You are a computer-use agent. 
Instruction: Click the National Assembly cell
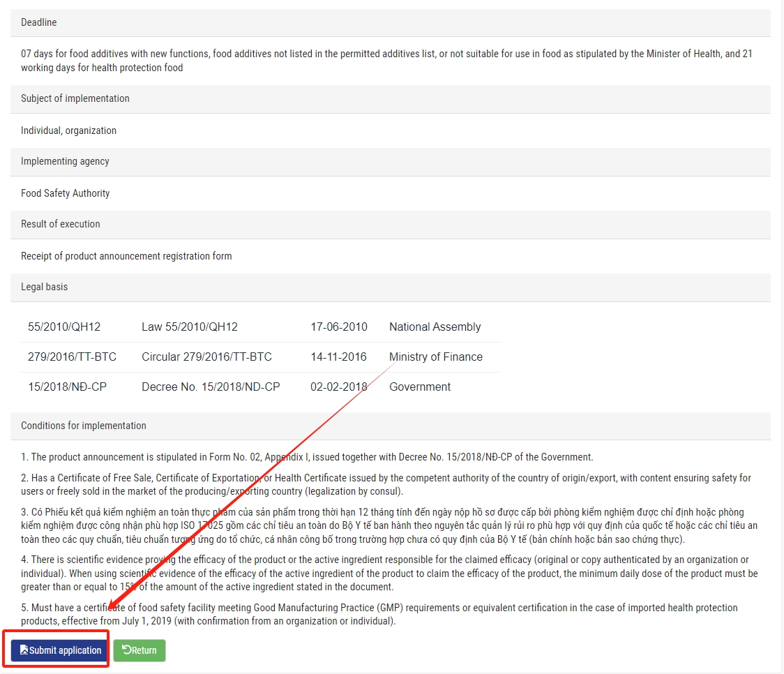[435, 327]
